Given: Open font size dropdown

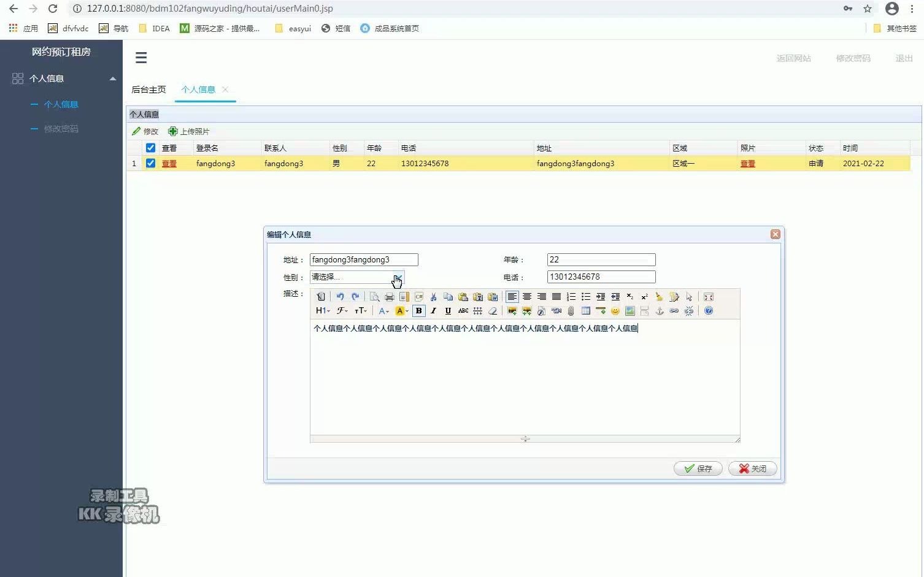Looking at the screenshot, I should tap(361, 311).
